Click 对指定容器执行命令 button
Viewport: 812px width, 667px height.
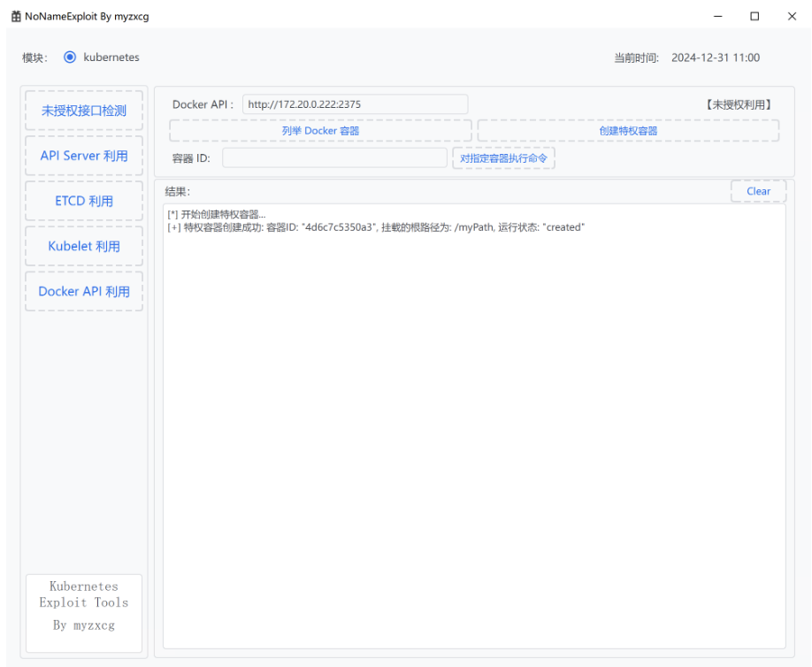coord(503,158)
